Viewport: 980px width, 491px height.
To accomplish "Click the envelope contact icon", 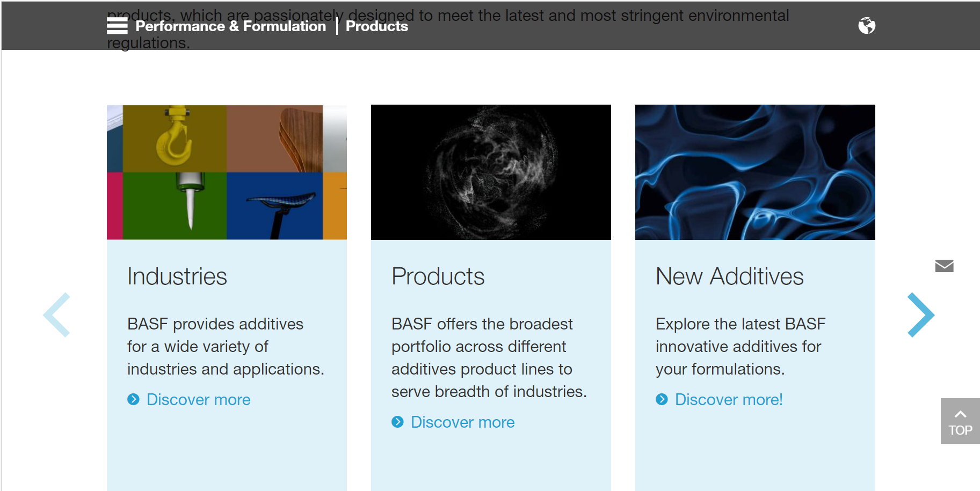I will click(944, 266).
